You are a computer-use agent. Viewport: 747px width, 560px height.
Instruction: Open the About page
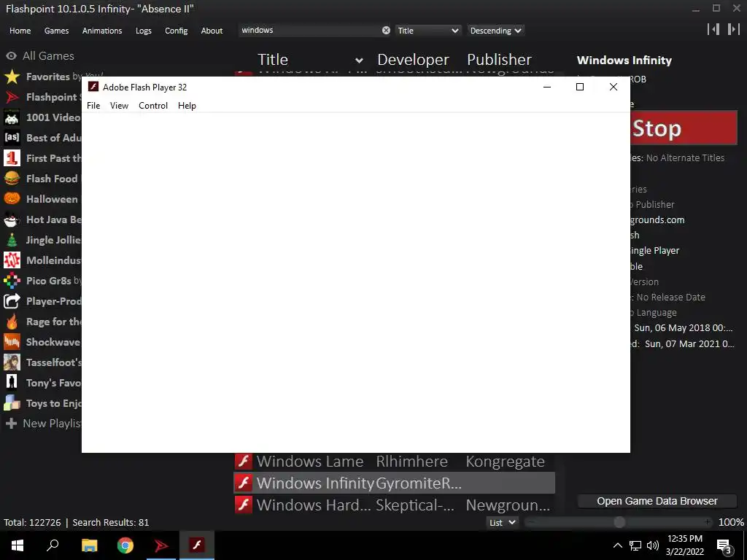point(212,31)
